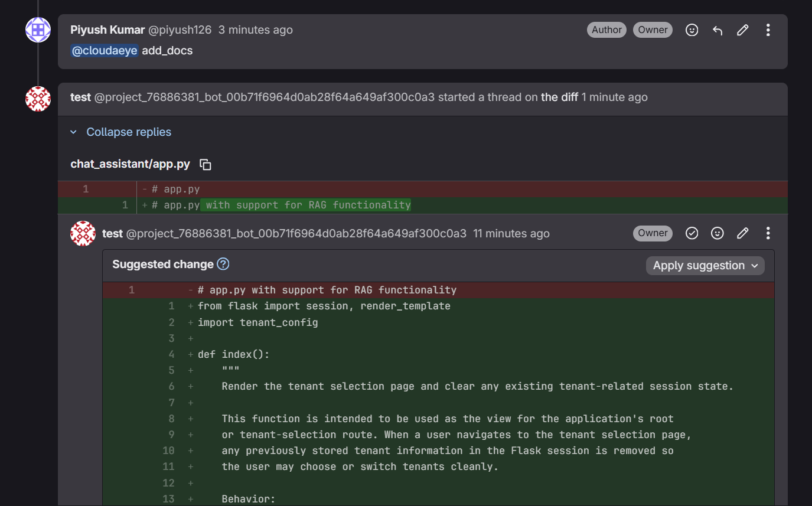Click the Owner badge on the bot's comment
Viewport: 812px width, 506px height.
pyautogui.click(x=653, y=233)
